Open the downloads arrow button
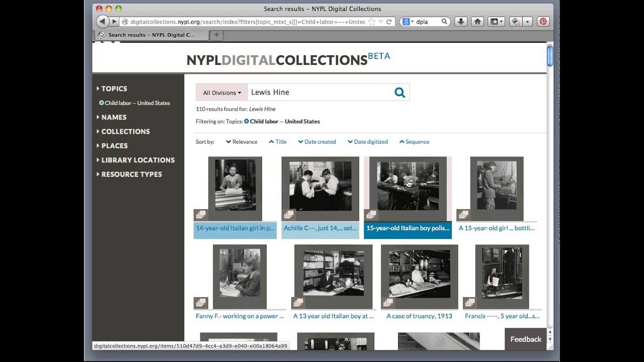 [460, 22]
